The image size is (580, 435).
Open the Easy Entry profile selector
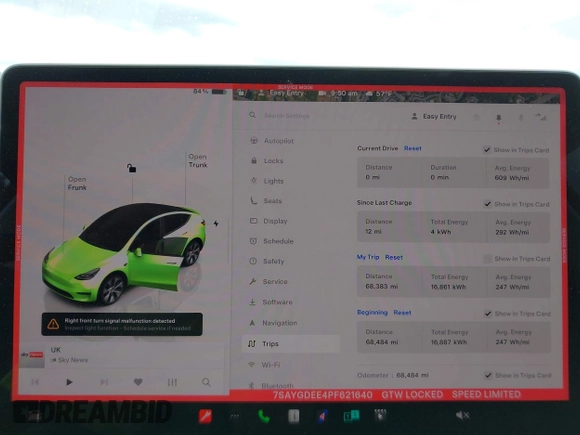point(434,117)
